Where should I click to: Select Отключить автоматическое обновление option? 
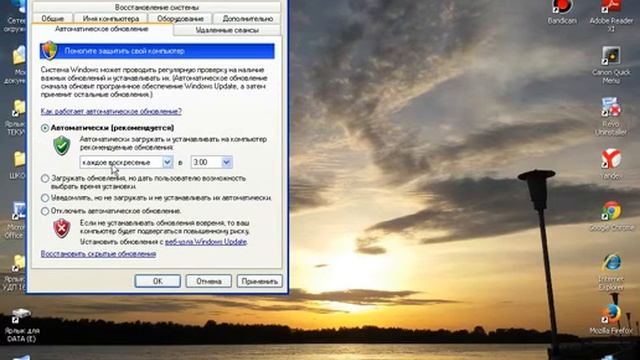pyautogui.click(x=45, y=211)
